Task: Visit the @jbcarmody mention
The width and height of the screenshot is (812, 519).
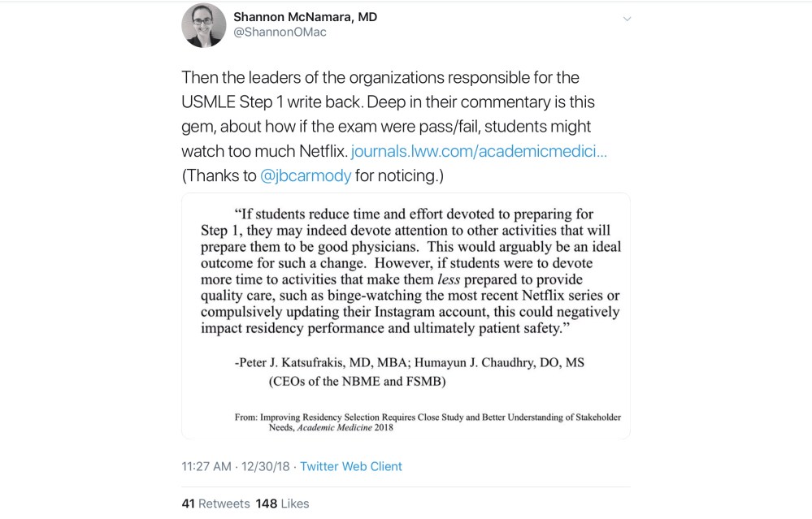Action: coord(305,175)
